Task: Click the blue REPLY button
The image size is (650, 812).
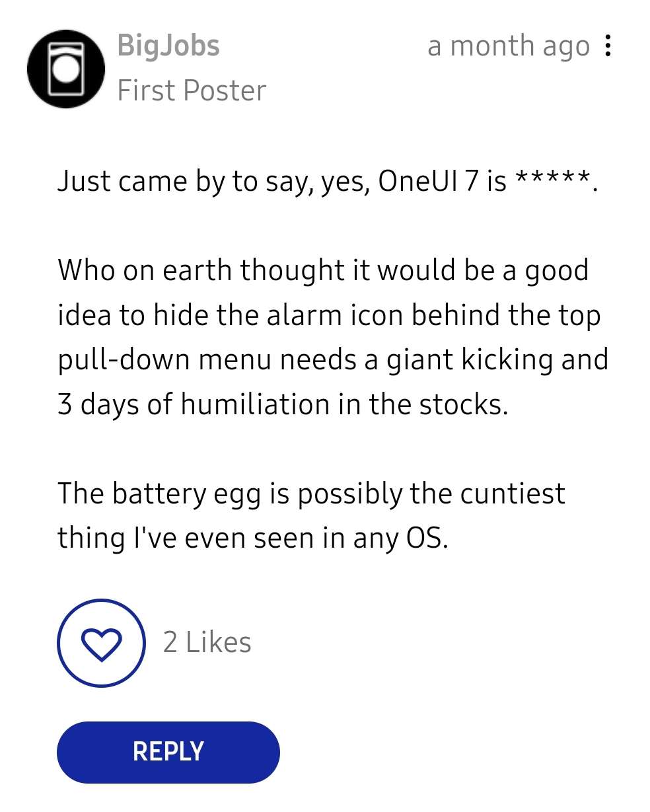Action: click(168, 752)
